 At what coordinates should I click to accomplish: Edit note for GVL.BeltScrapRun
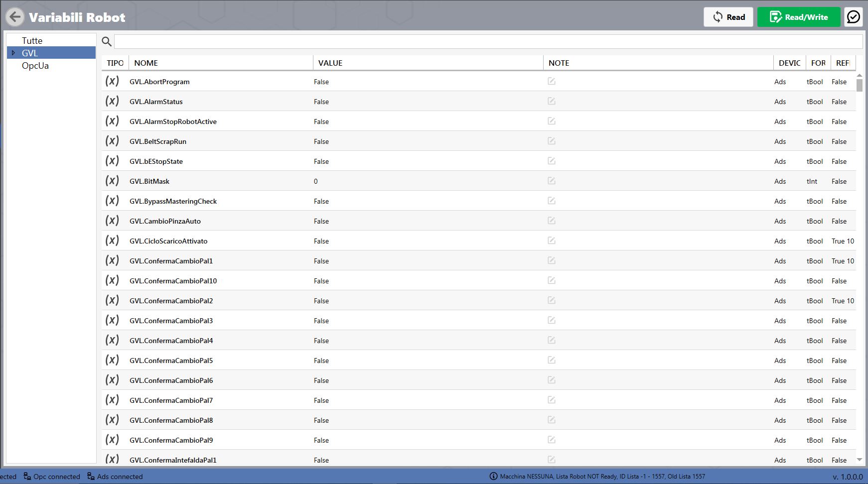(552, 141)
